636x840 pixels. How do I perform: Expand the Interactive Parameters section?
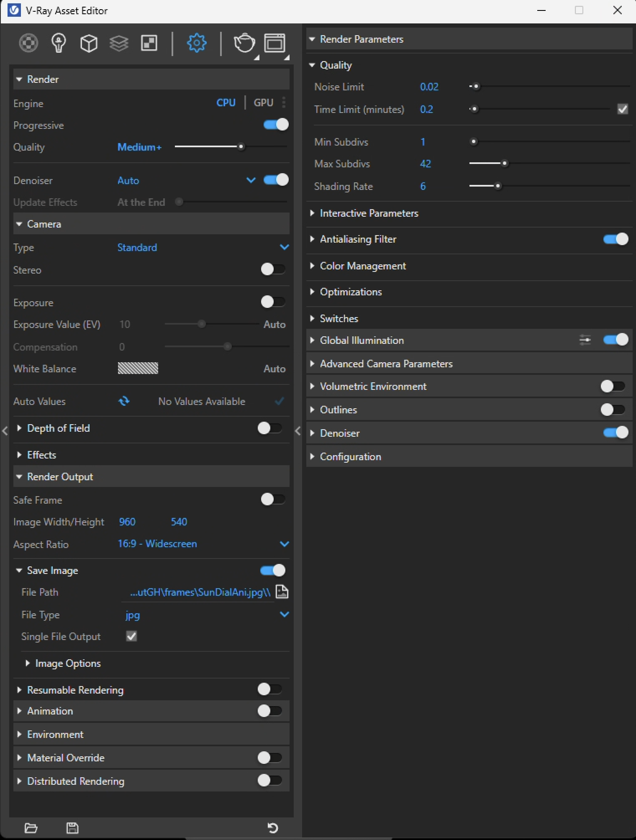pos(369,213)
